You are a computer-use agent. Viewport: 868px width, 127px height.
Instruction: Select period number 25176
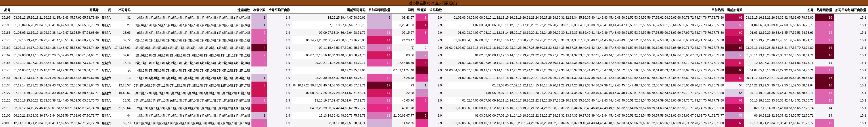[6, 40]
